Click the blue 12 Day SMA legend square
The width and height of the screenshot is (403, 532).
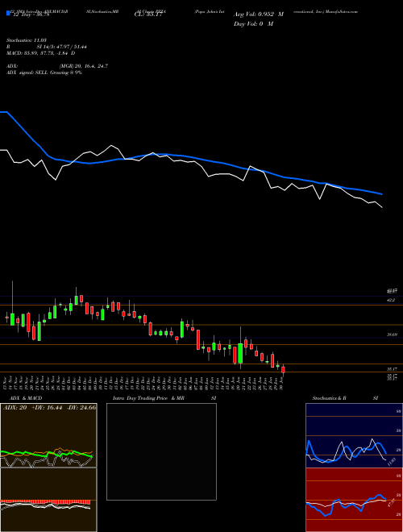click(8, 14)
